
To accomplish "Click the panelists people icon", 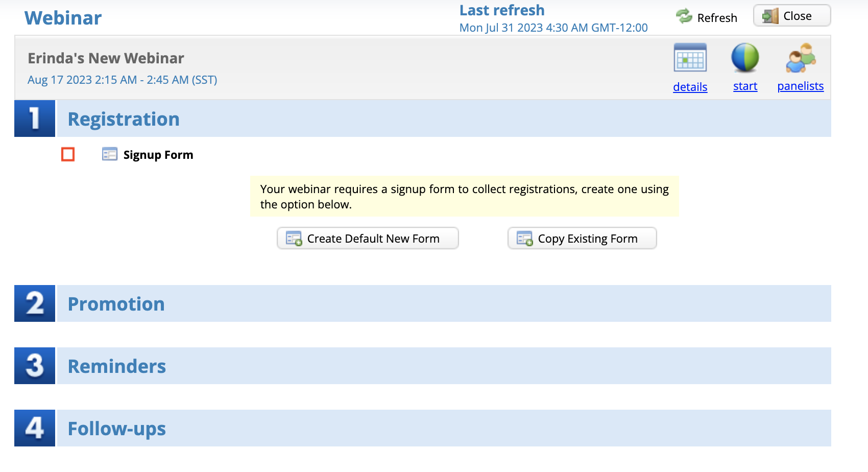I will 800,58.
